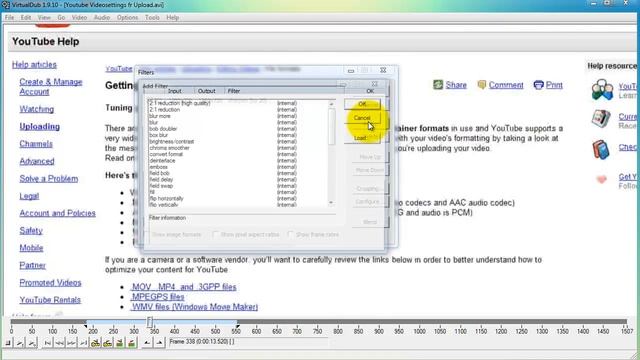Jump to the end of the video
Screen dimensions: 640x360
(83, 343)
